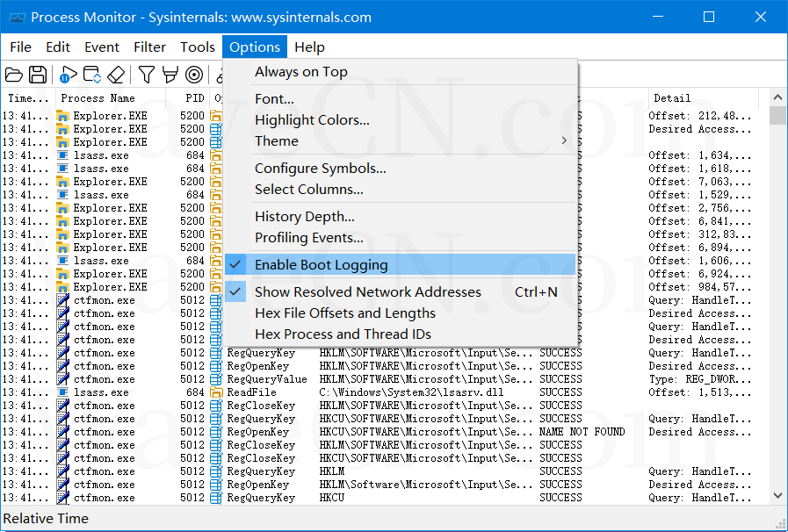The width and height of the screenshot is (788, 532).
Task: Open Highlight Colors... settings
Action: [400, 120]
